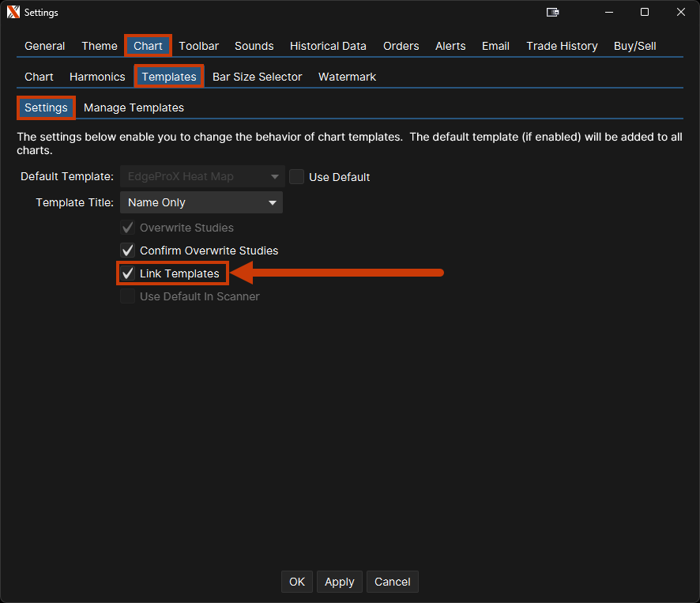Screen dimensions: 700x603
Task: Click the app logo icon in title bar
Action: (x=13, y=13)
